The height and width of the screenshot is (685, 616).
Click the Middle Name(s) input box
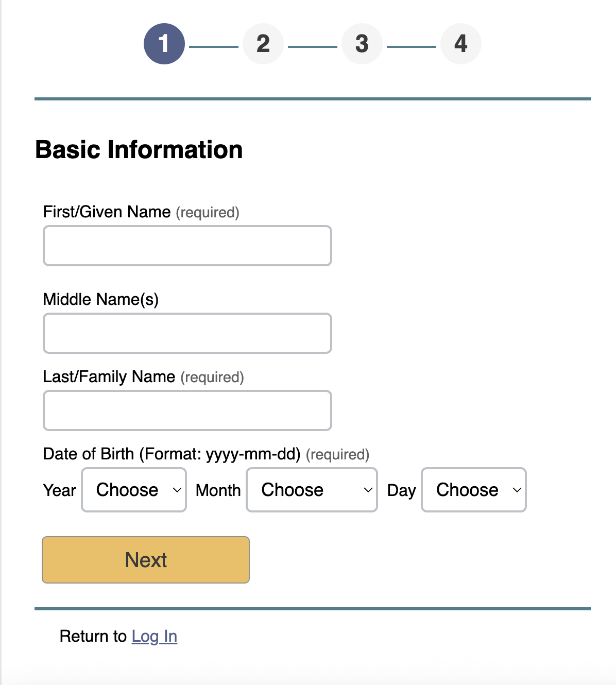pos(187,333)
